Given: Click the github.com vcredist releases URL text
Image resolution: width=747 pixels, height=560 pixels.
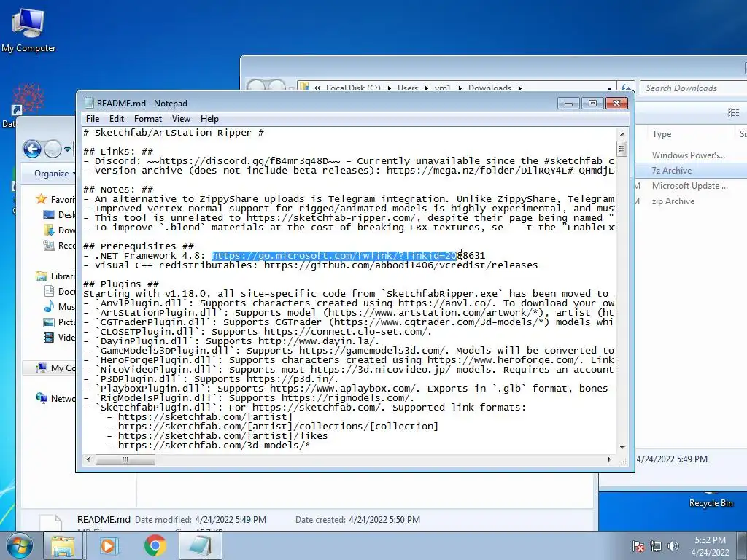Looking at the screenshot, I should (400, 265).
